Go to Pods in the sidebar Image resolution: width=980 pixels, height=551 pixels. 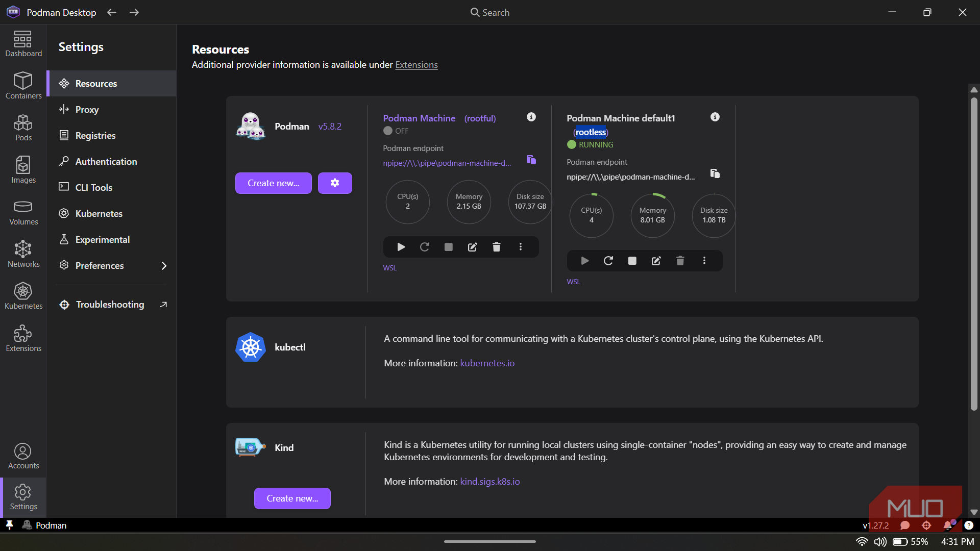tap(23, 128)
